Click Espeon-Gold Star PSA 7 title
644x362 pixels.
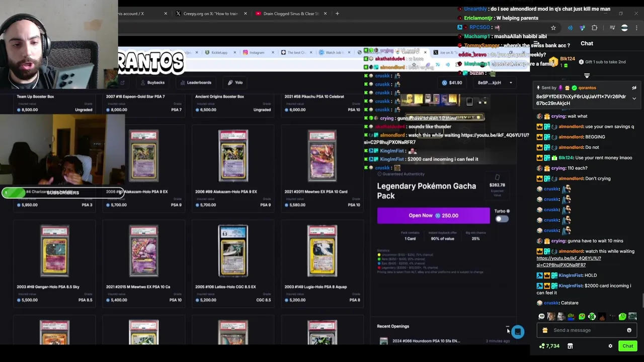click(x=135, y=97)
